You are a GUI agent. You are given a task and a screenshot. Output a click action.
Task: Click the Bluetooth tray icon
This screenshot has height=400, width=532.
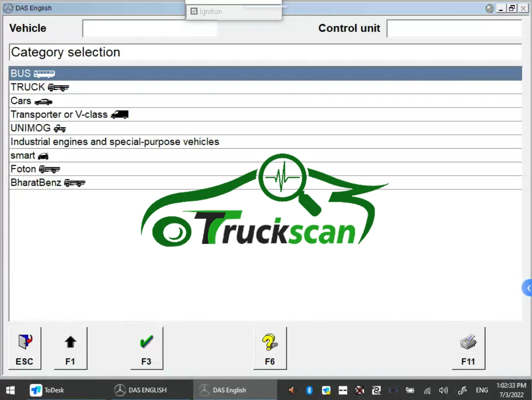(x=309, y=390)
